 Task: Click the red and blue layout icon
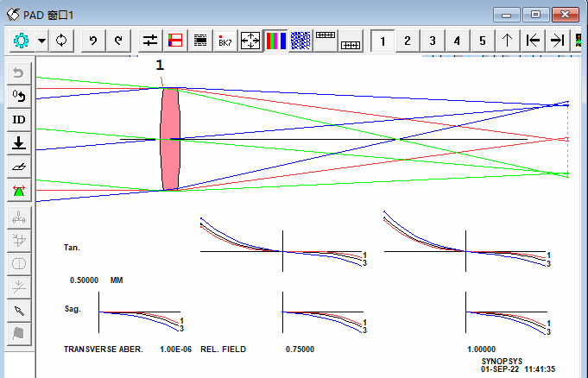tap(175, 41)
